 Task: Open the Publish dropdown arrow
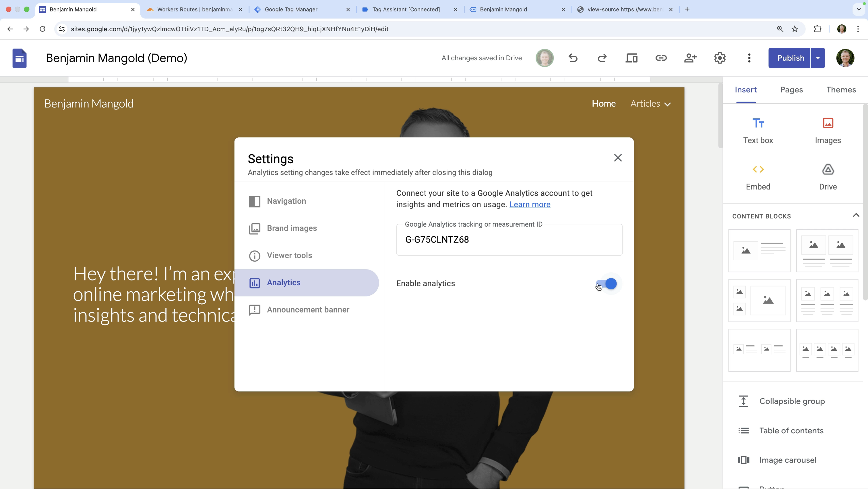pos(818,58)
